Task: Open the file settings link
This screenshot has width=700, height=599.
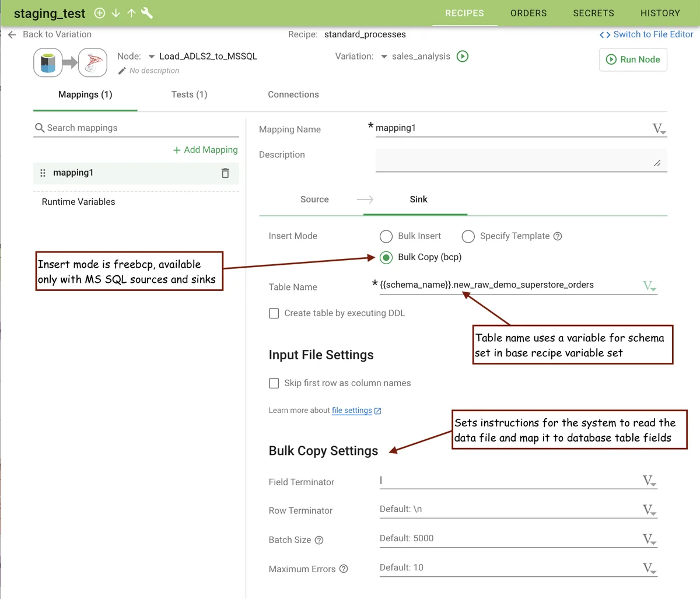Action: coord(352,411)
